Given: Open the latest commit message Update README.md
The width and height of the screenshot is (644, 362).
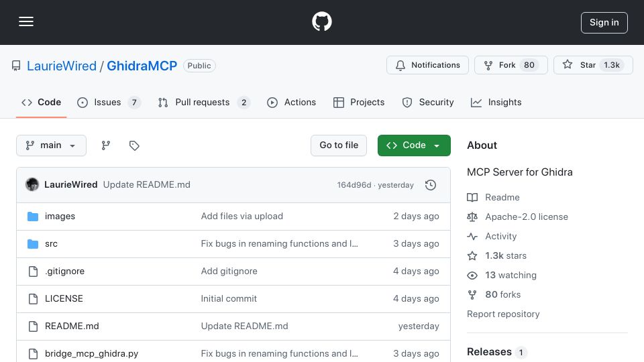Looking at the screenshot, I should tap(147, 185).
